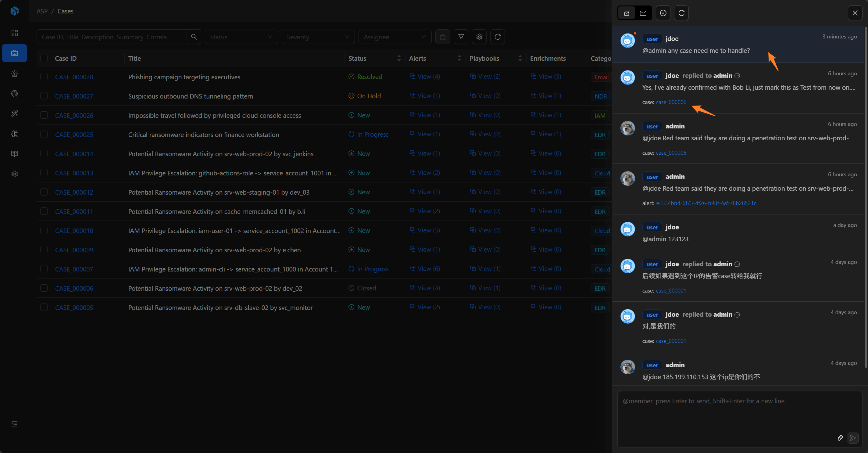Close the messages panel
The height and width of the screenshot is (453, 868).
(x=855, y=13)
